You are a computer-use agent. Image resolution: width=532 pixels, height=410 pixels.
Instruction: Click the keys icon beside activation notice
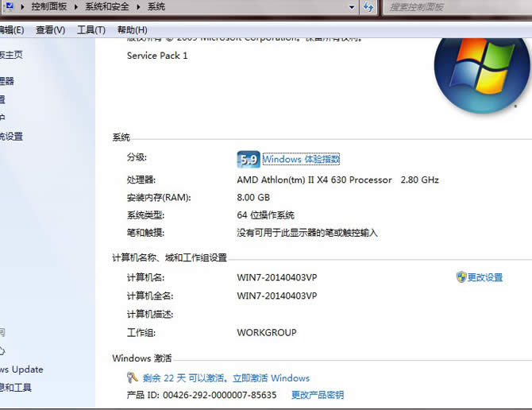(x=132, y=377)
